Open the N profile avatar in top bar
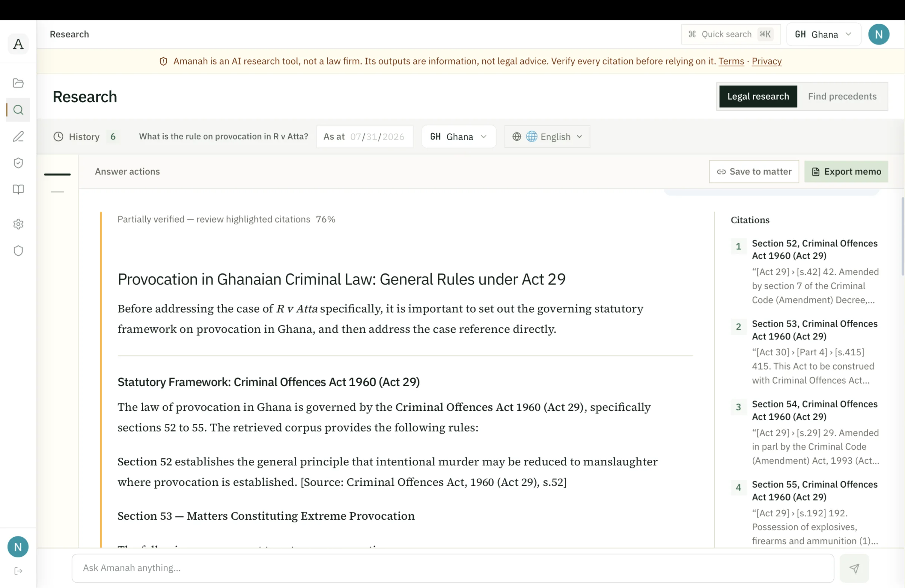Viewport: 905px width, 588px height. (x=878, y=34)
